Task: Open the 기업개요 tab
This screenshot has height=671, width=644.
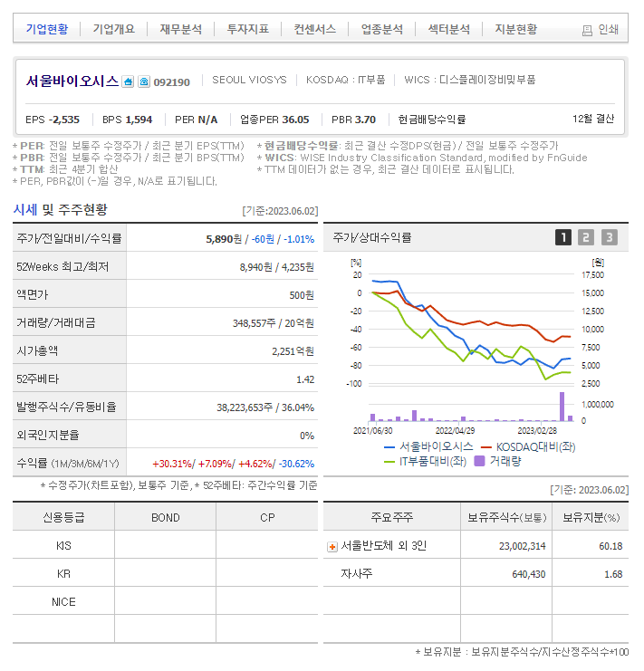Action: click(114, 29)
